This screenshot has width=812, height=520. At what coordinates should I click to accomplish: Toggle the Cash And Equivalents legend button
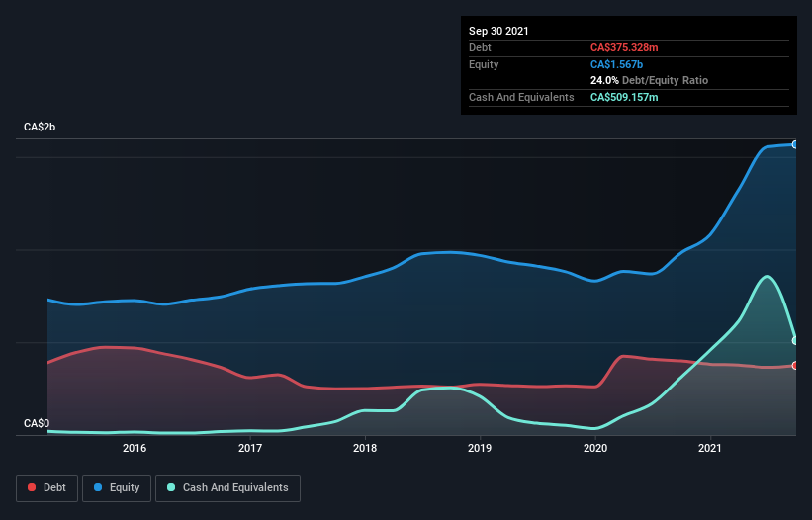(227, 488)
